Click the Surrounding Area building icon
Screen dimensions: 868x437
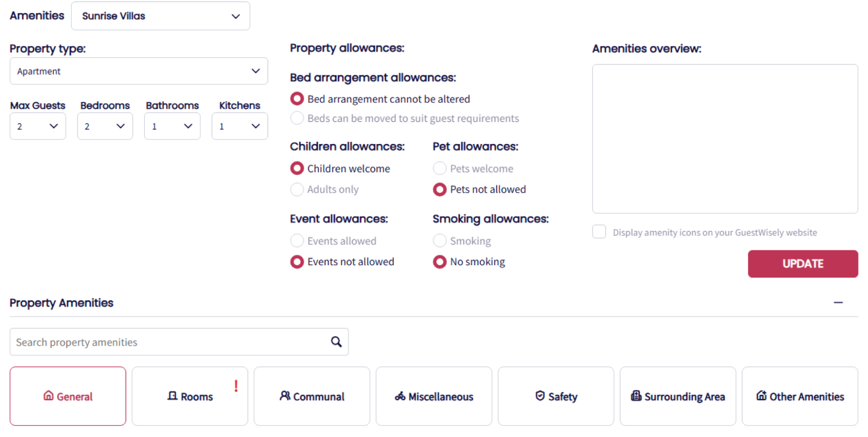(x=636, y=396)
